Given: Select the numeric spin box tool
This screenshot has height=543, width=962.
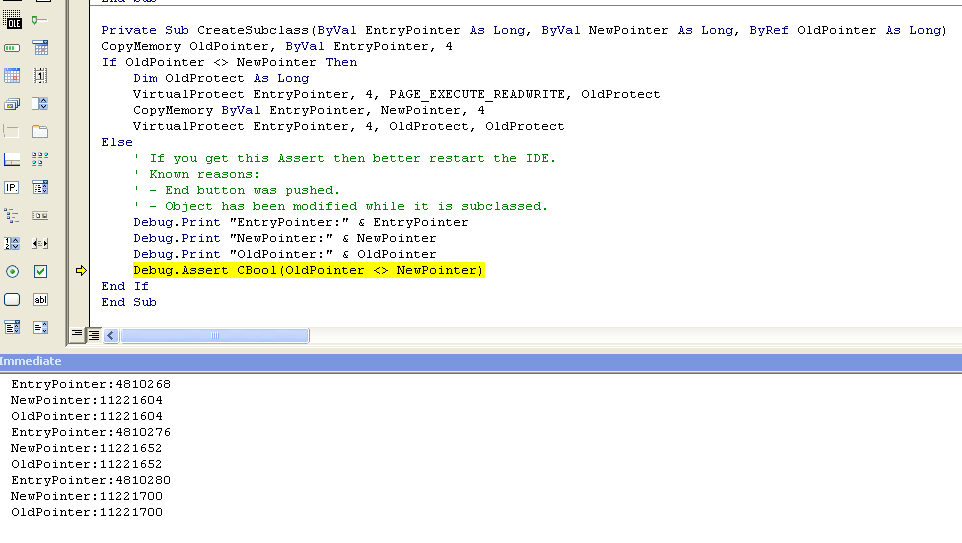Looking at the screenshot, I should 12,244.
